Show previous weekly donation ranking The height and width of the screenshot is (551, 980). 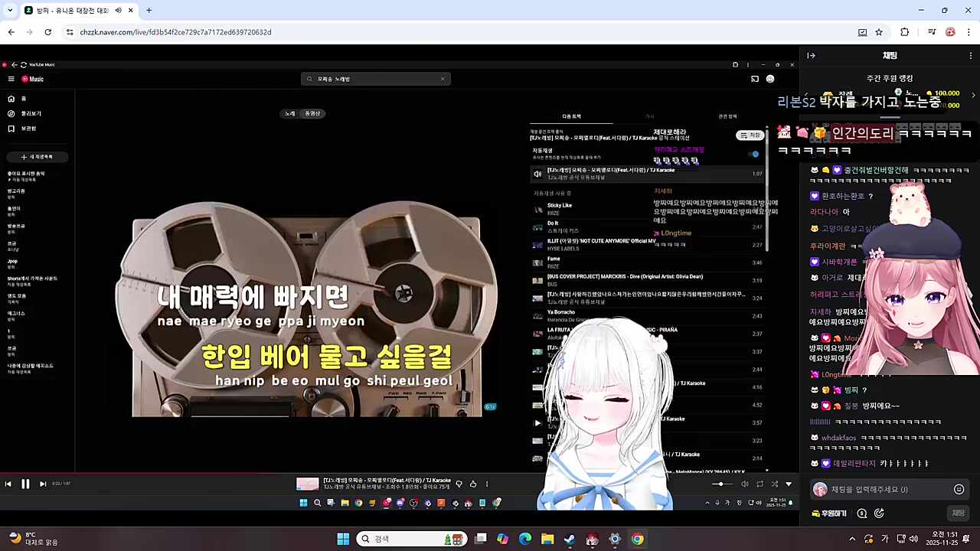tap(805, 94)
